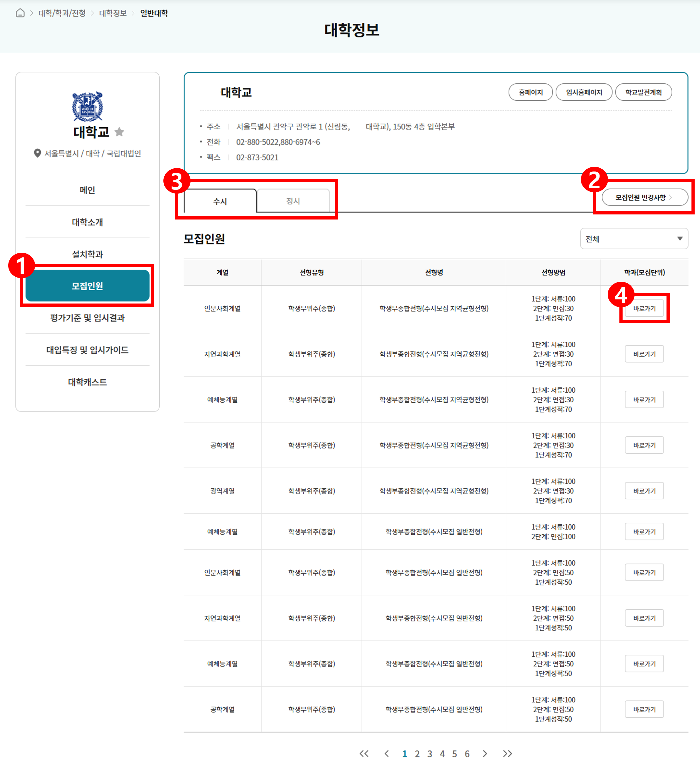
Task: Switch to the 정시 tab
Action: coord(293,201)
